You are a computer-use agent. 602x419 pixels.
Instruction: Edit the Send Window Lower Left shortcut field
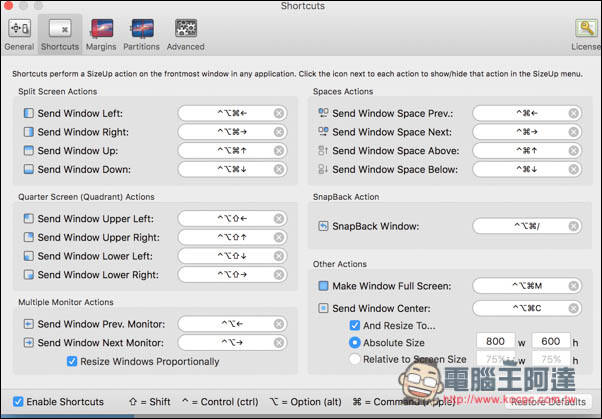click(x=232, y=256)
